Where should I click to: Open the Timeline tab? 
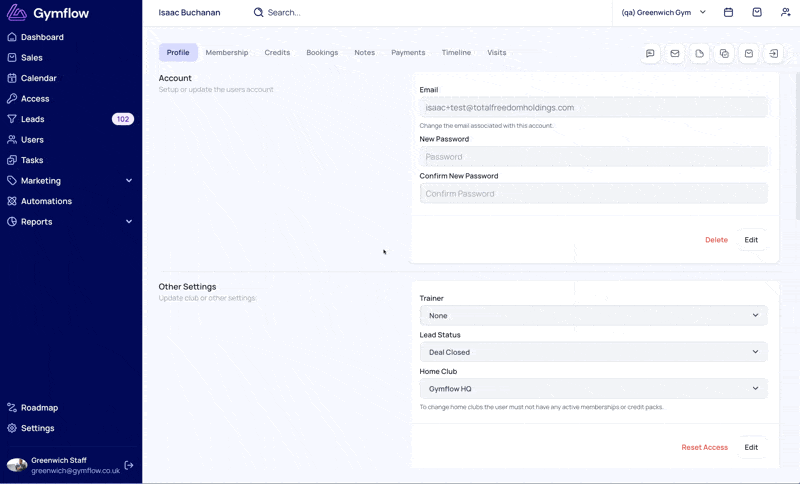click(456, 53)
